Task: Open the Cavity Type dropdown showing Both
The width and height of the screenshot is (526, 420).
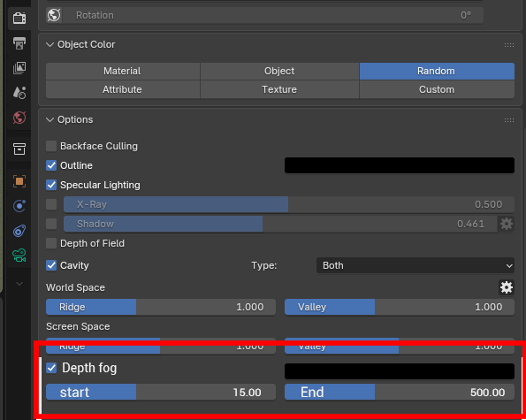Action: [415, 265]
